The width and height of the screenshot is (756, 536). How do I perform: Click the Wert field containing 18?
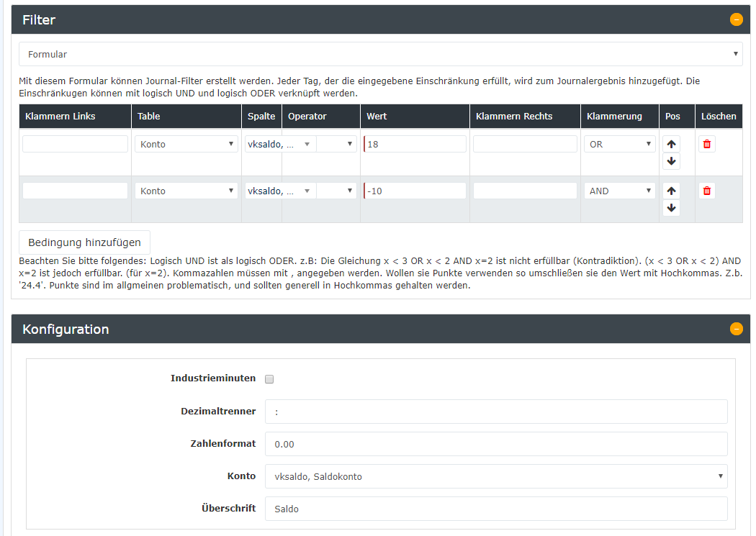point(415,144)
